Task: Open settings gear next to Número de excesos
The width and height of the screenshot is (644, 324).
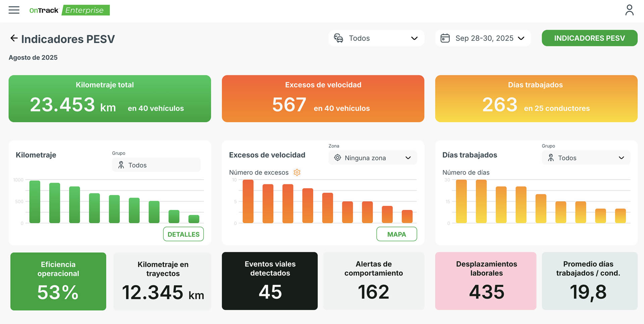Action: click(x=297, y=172)
